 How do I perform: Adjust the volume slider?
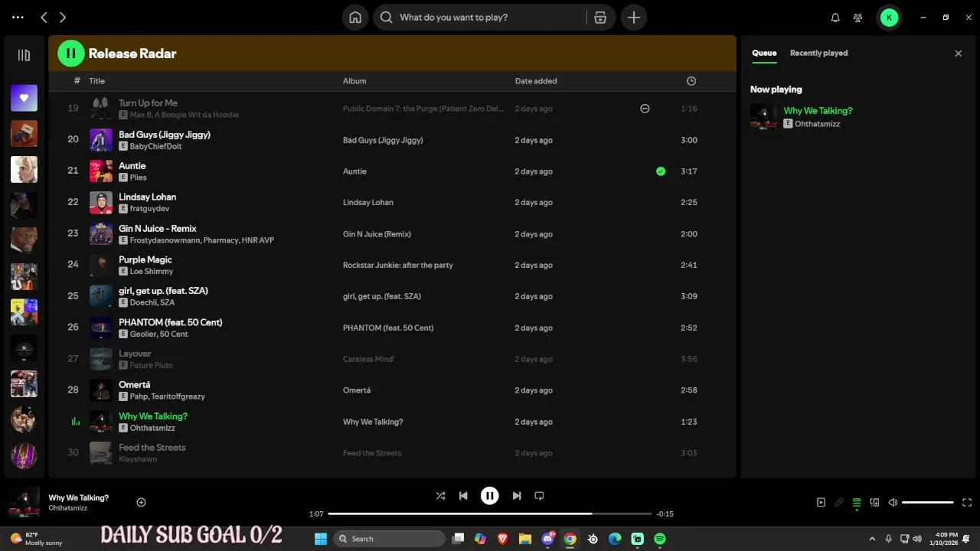click(927, 503)
